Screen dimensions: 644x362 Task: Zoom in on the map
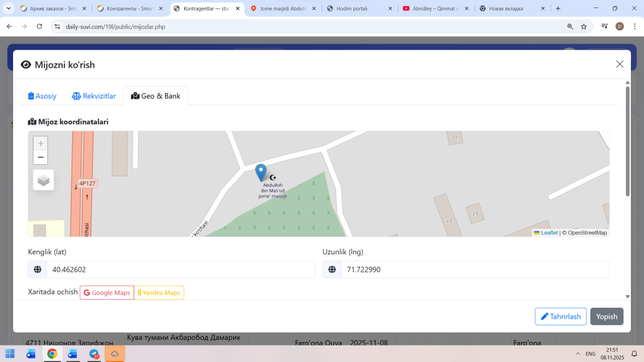coord(41,143)
